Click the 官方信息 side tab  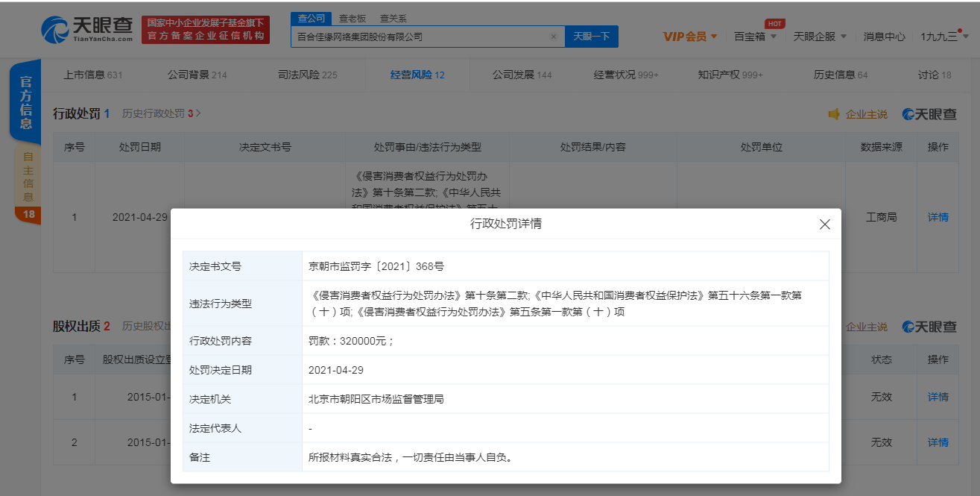click(x=26, y=102)
